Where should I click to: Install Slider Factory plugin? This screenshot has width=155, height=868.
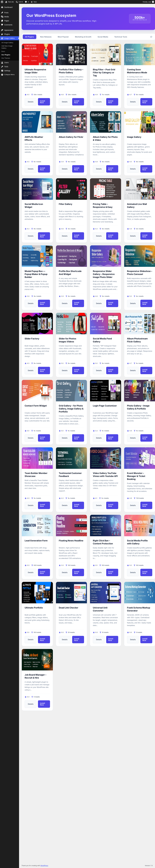coord(44,370)
